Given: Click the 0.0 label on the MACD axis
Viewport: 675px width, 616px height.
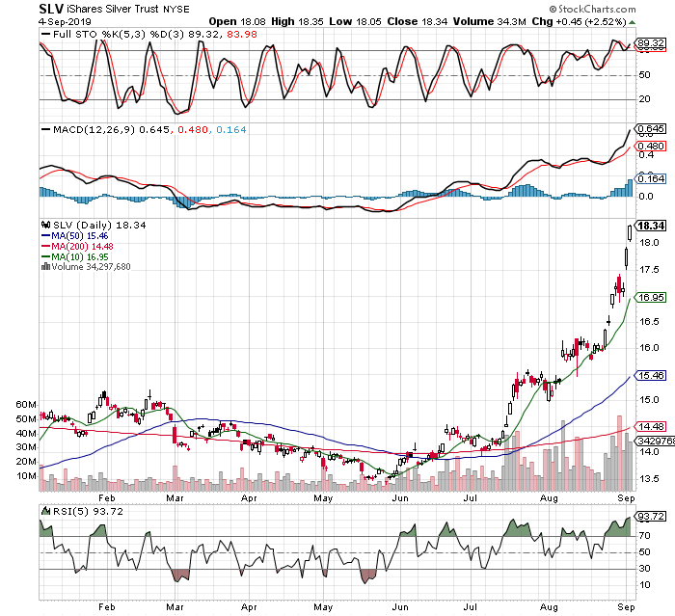Looking at the screenshot, I should pos(646,197).
